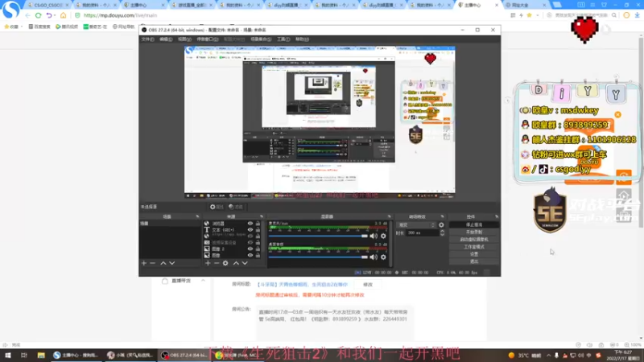
Task: Open 场景集合(S) menu in OBS
Action: [261, 39]
